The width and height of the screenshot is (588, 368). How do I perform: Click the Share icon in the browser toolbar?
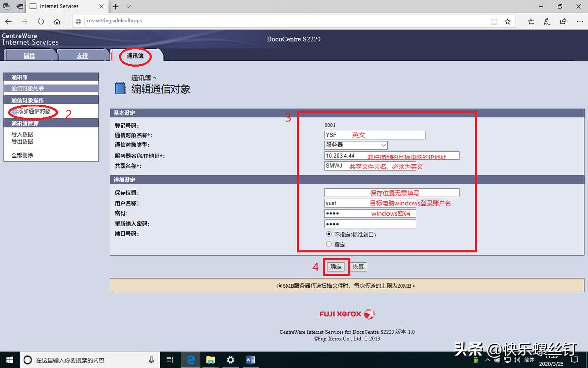click(563, 21)
